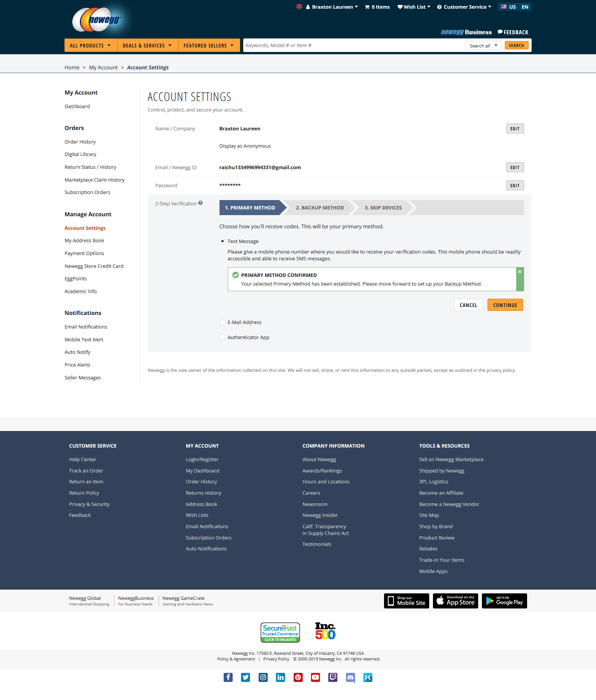Expand the Customer Service dropdown
The width and height of the screenshot is (596, 700).
[x=464, y=7]
